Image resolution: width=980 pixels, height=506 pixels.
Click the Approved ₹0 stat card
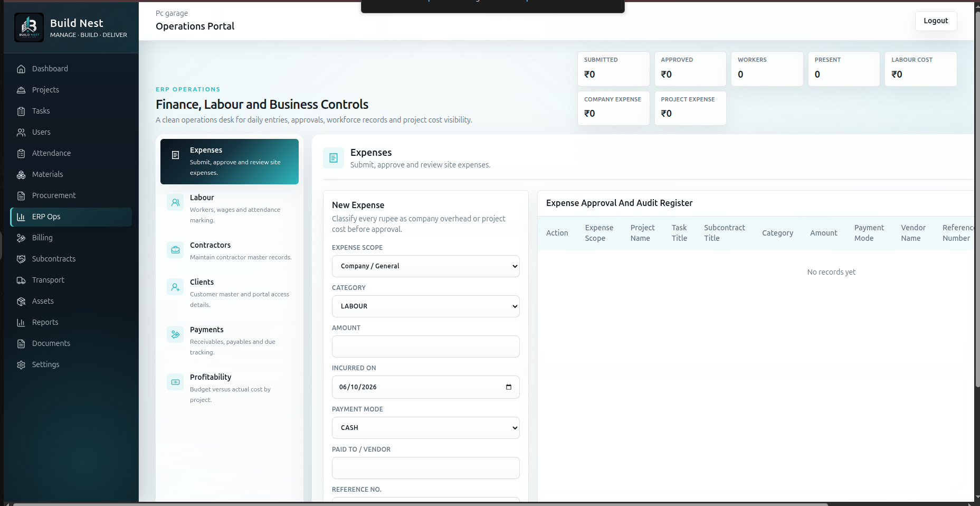tap(690, 69)
